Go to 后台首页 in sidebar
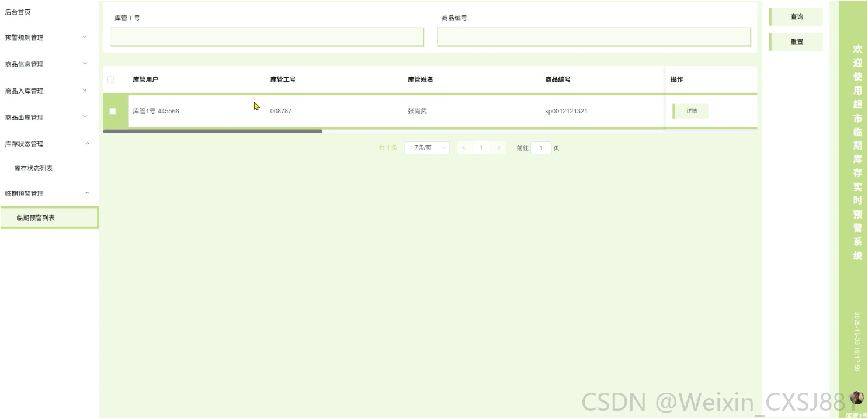 [x=18, y=12]
